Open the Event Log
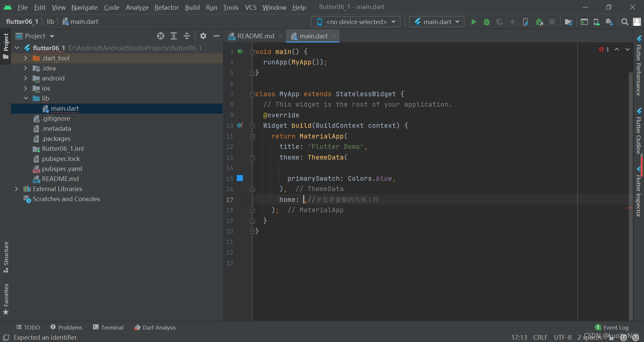 tap(611, 327)
